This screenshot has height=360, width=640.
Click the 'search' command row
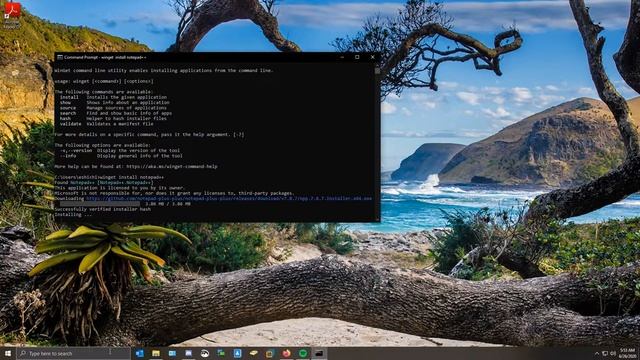[x=116, y=113]
